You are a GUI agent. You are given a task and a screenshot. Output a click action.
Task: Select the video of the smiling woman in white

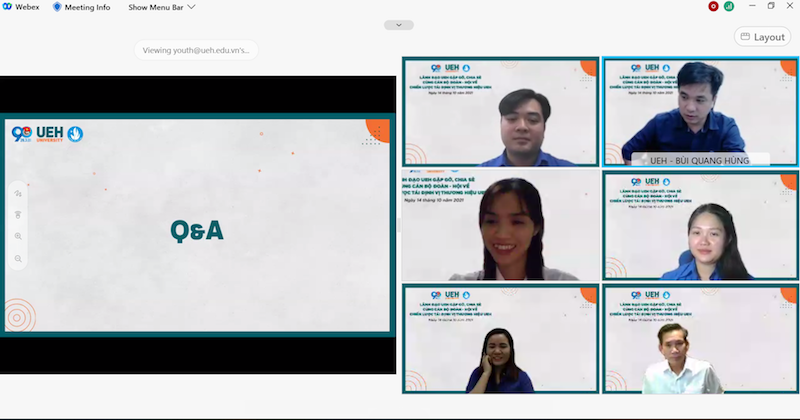click(x=501, y=225)
